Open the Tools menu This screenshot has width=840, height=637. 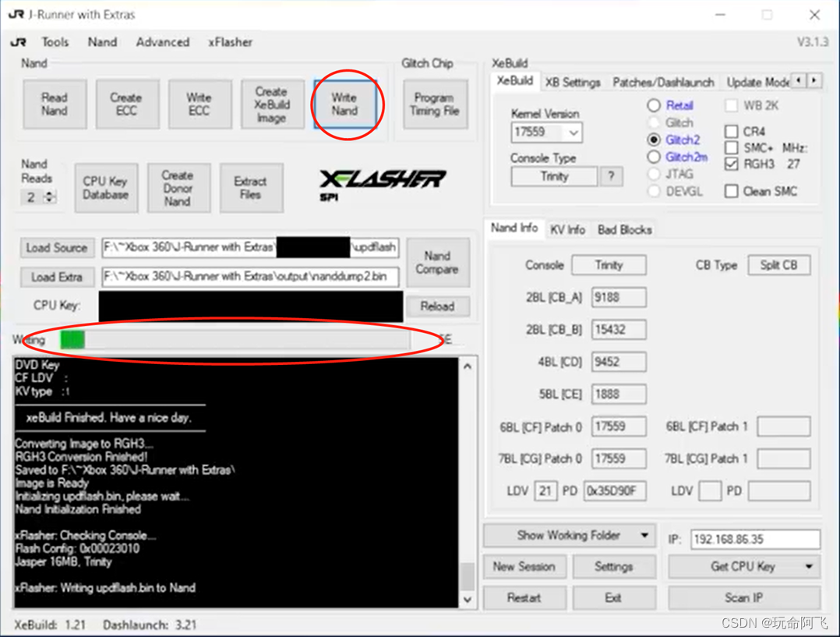[x=55, y=42]
